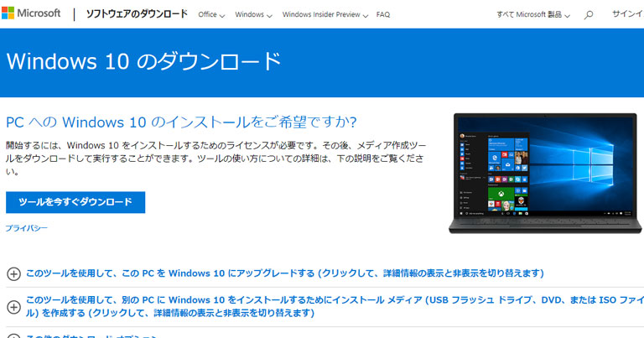Click the ツールを今すぐダウンロード button
Viewport: 644px width, 338px height.
[75, 202]
